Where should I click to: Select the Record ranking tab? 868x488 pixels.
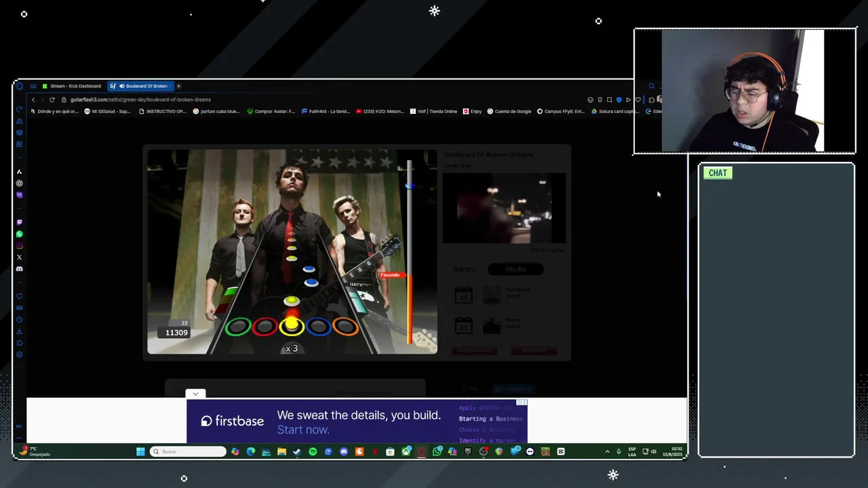point(465,269)
